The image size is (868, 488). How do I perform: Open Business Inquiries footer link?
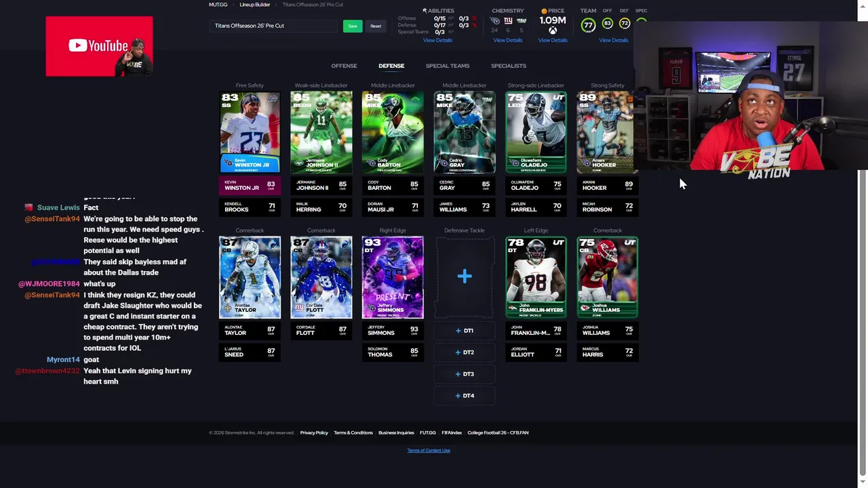click(396, 432)
